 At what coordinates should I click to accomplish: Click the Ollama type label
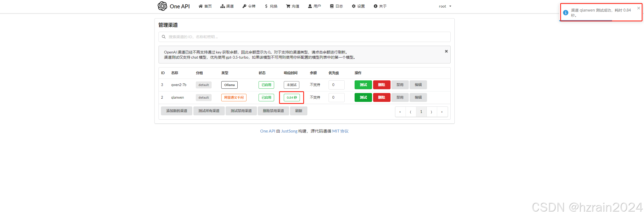[x=229, y=85]
